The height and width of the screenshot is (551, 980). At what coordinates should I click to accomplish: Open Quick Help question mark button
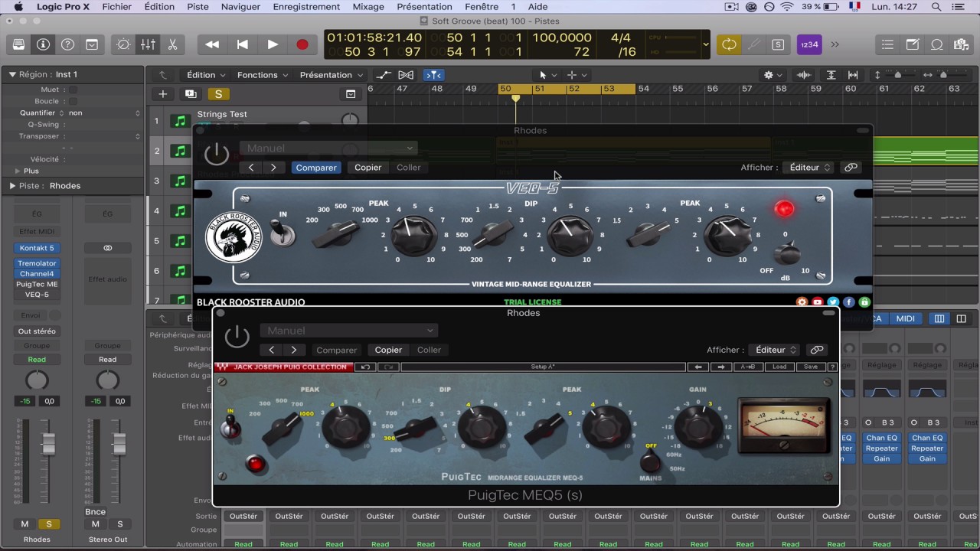click(x=67, y=44)
